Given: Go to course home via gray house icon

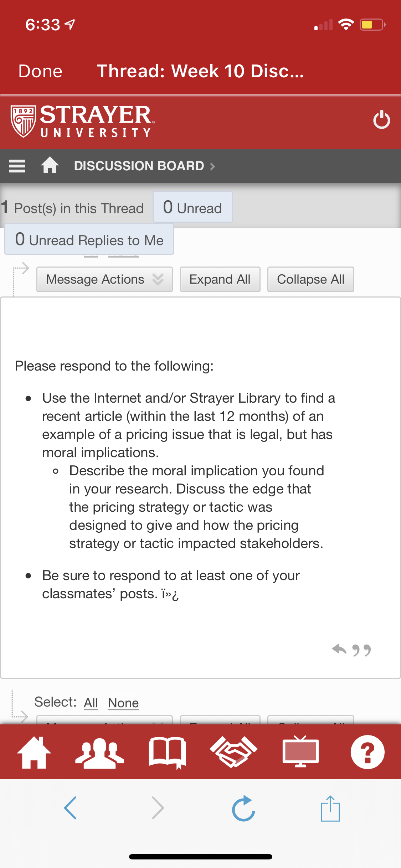Looking at the screenshot, I should (50, 165).
